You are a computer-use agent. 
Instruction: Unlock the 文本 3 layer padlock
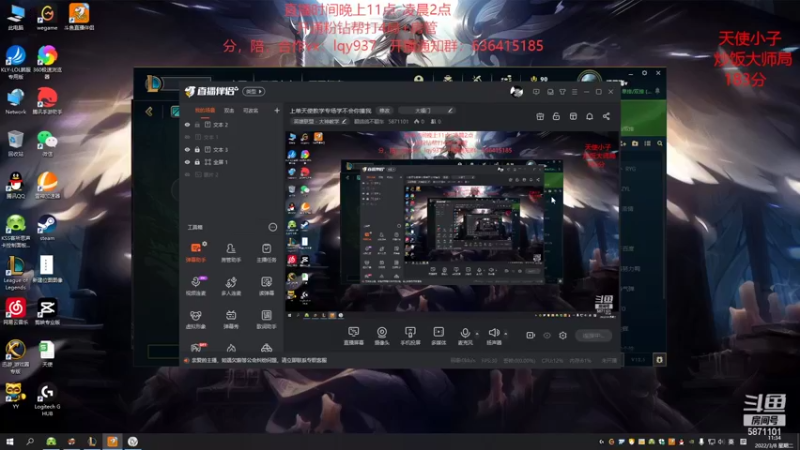coord(197,149)
